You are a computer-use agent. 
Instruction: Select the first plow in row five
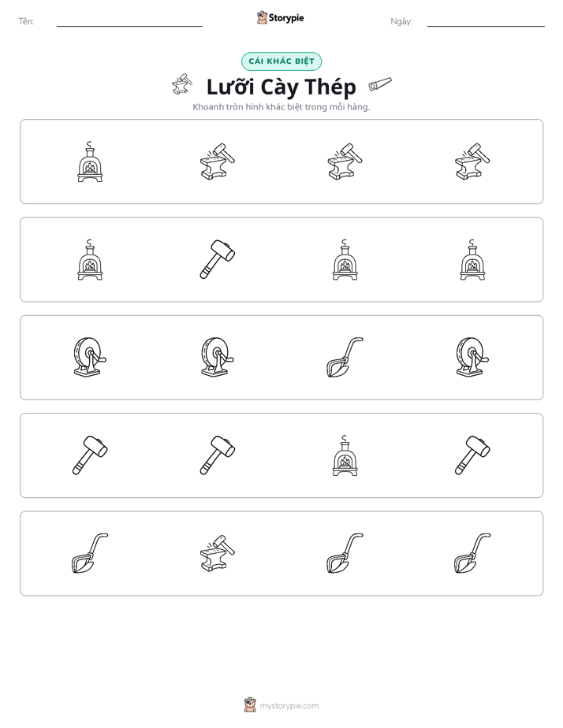[90, 553]
